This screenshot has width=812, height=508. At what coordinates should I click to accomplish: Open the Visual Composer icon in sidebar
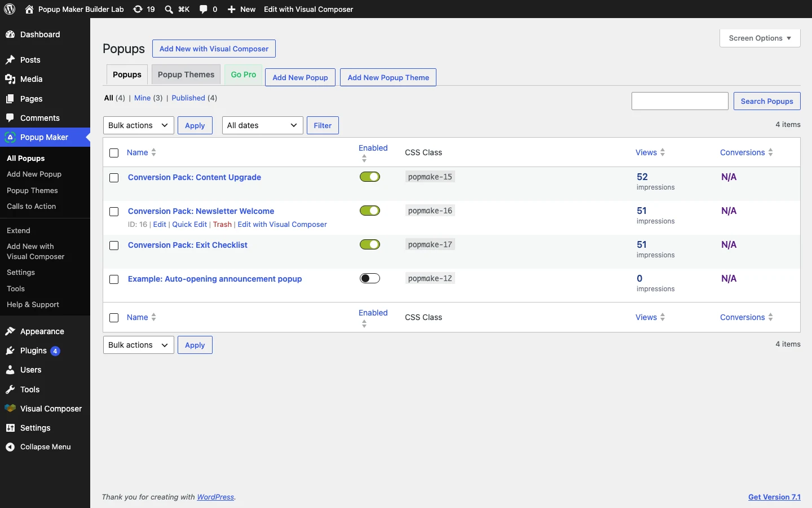[x=10, y=409]
